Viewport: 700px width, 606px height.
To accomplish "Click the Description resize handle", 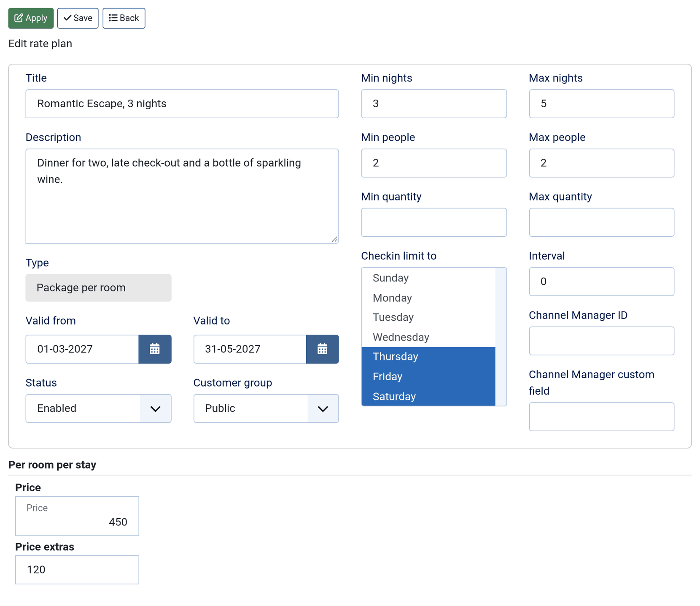I will (334, 239).
